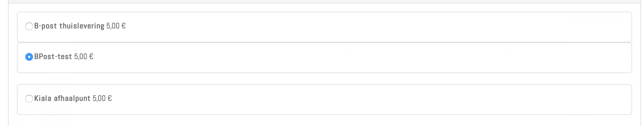
Task: Click the word "afhaalpunt" in last option
Action: pos(72,99)
